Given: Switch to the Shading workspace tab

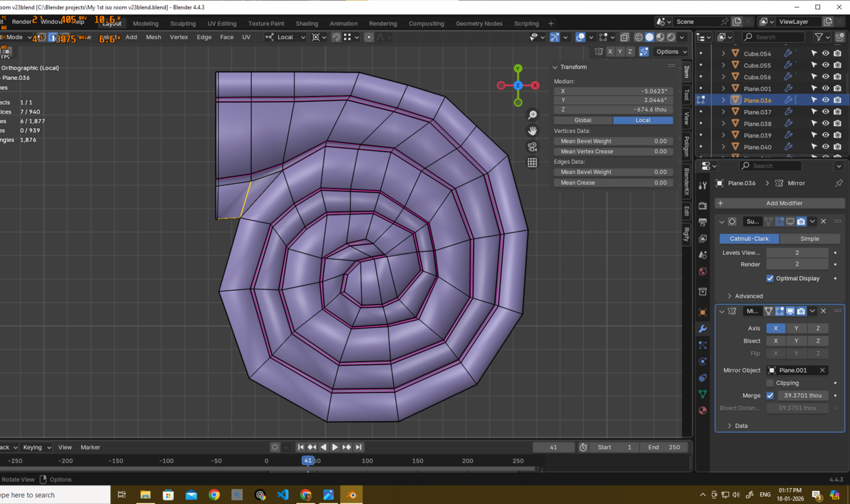Looking at the screenshot, I should coord(307,23).
